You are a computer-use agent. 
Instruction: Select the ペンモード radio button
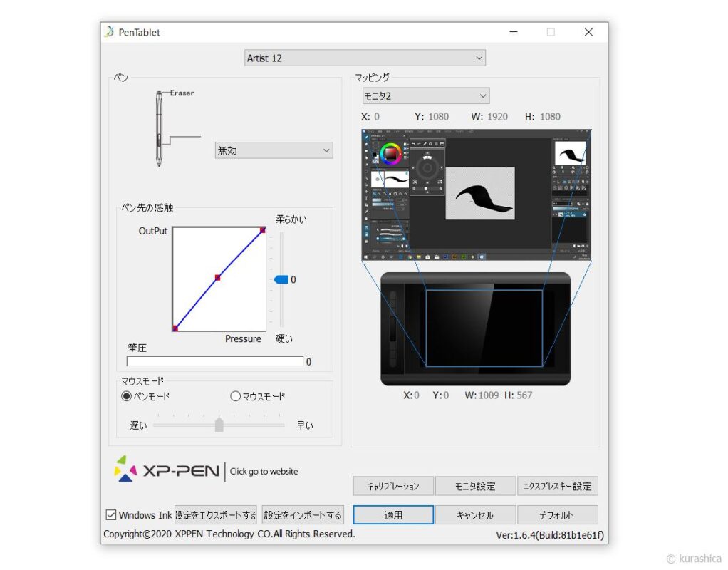127,396
